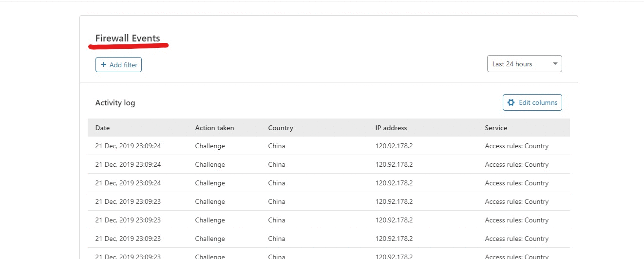This screenshot has height=259, width=644.
Task: Click Access rules: Country in first row
Action: tap(516, 146)
